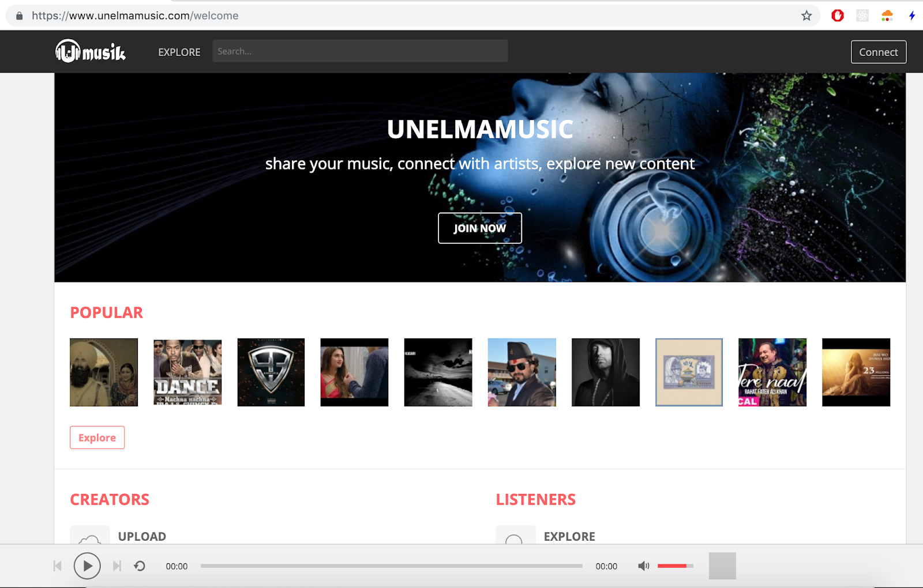Viewport: 923px width, 588px height.
Task: Click the Explore button under Popular
Action: [97, 438]
